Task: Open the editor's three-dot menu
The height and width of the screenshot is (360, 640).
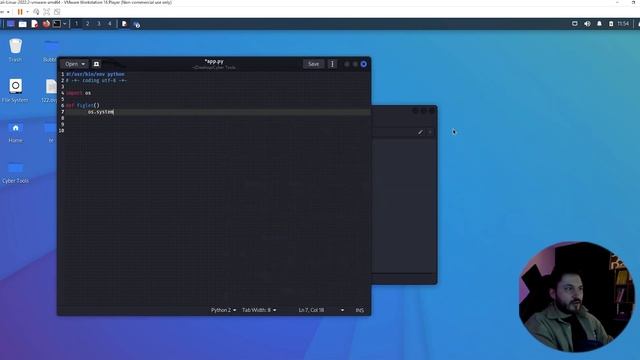Action: [x=332, y=64]
